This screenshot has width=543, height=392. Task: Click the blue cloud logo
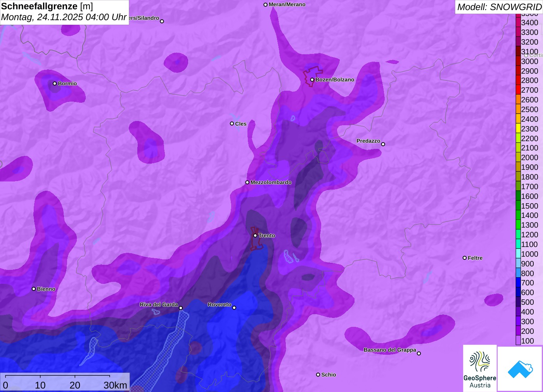tap(520, 369)
